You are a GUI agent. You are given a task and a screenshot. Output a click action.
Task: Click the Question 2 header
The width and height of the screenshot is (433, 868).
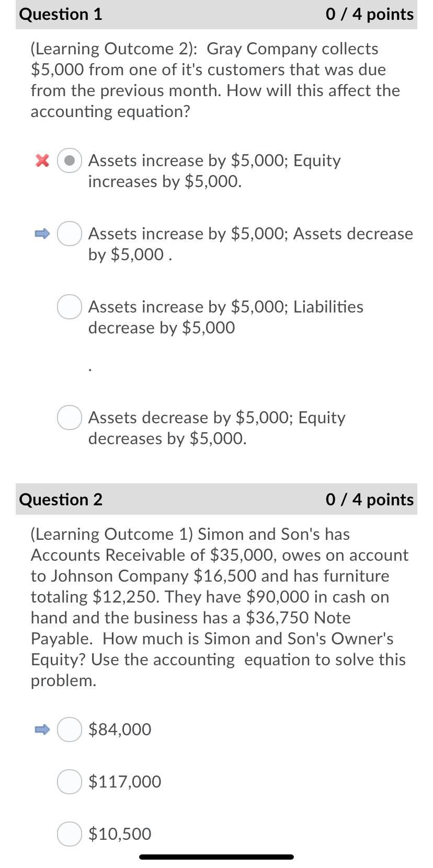pos(61,500)
